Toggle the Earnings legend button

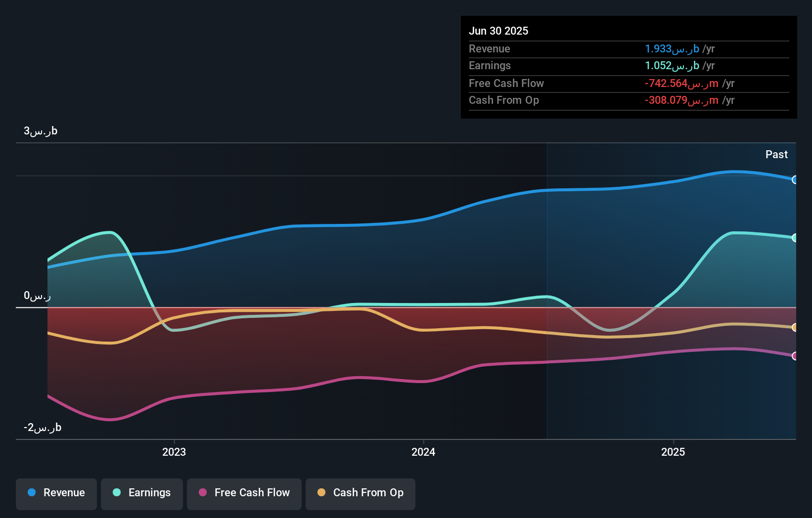point(142,494)
